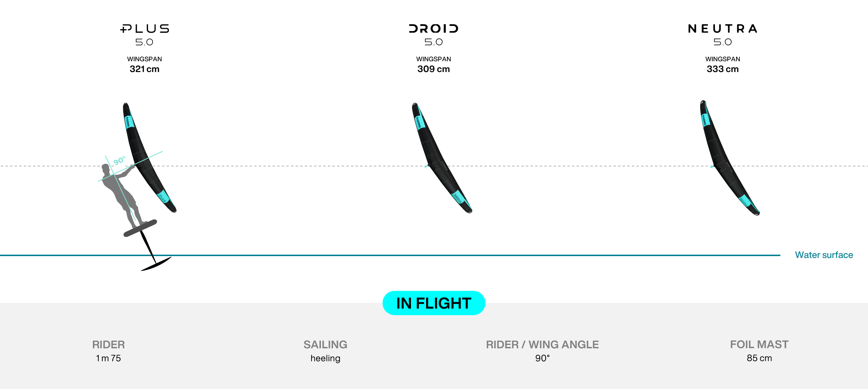Click the SAILING heading
Image resolution: width=868 pixels, height=389 pixels.
325,345
